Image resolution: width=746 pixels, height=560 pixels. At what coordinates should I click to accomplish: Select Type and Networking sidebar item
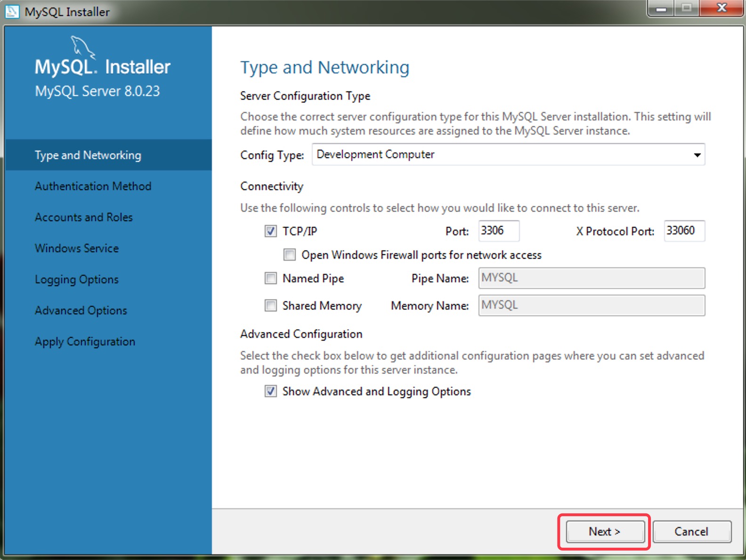pyautogui.click(x=88, y=155)
